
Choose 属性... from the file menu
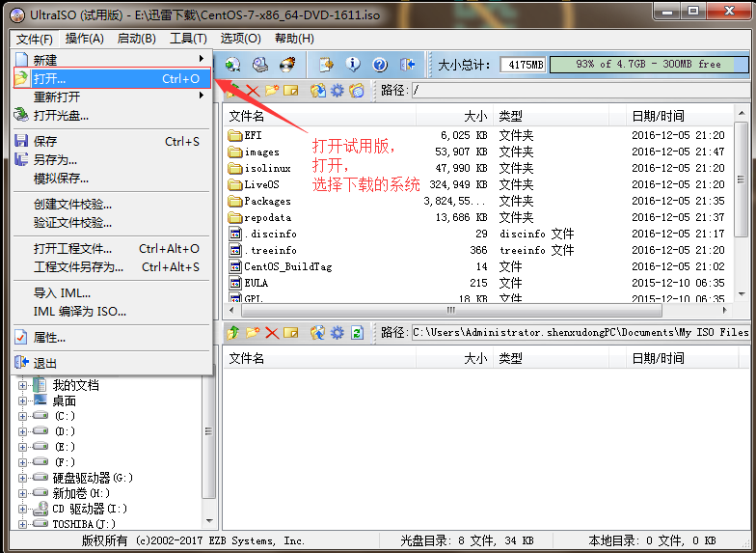112,338
